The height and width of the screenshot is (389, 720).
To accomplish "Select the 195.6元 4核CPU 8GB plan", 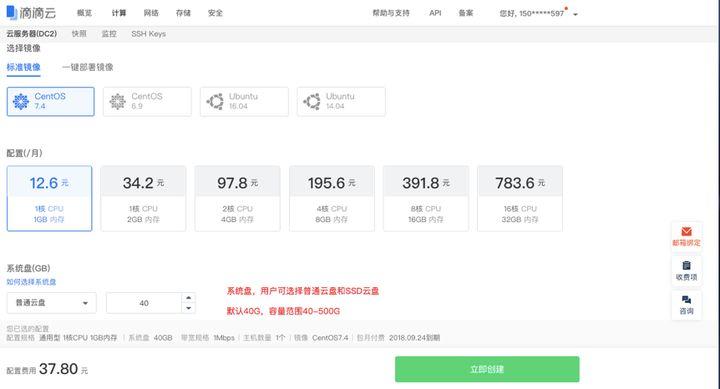I will click(x=332, y=198).
